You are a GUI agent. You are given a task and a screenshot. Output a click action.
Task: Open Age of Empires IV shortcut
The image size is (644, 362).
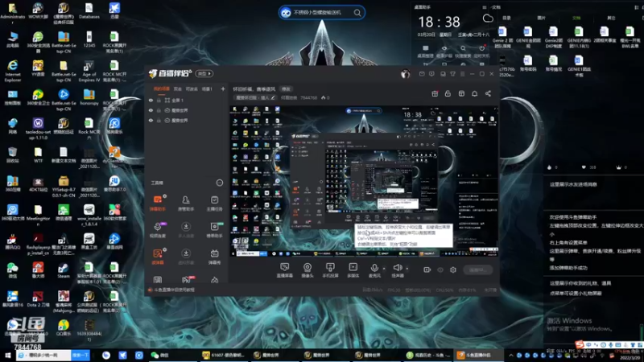(x=89, y=71)
